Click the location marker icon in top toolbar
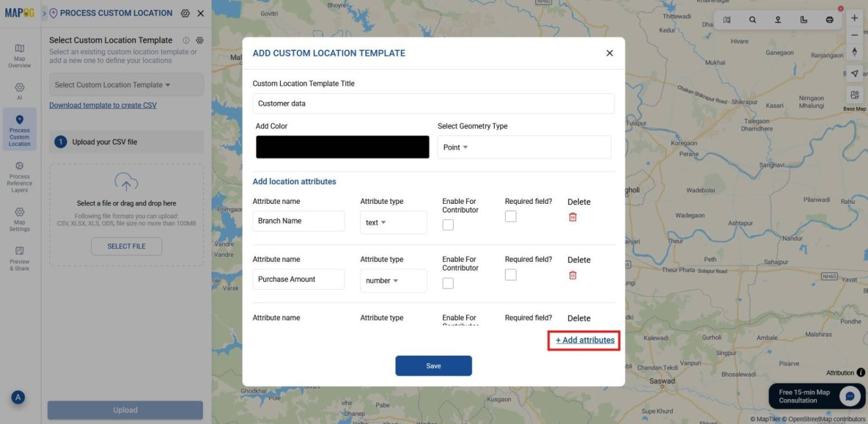This screenshot has height=424, width=868. coord(778,20)
